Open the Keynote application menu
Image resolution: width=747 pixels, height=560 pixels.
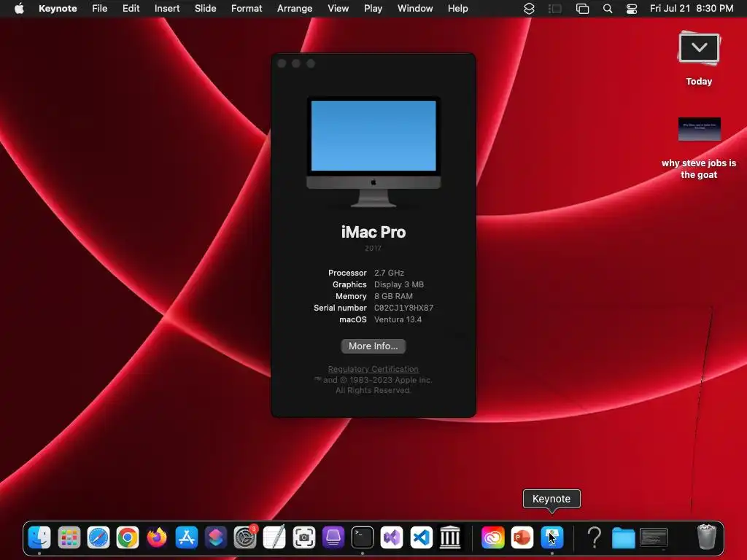coord(58,8)
